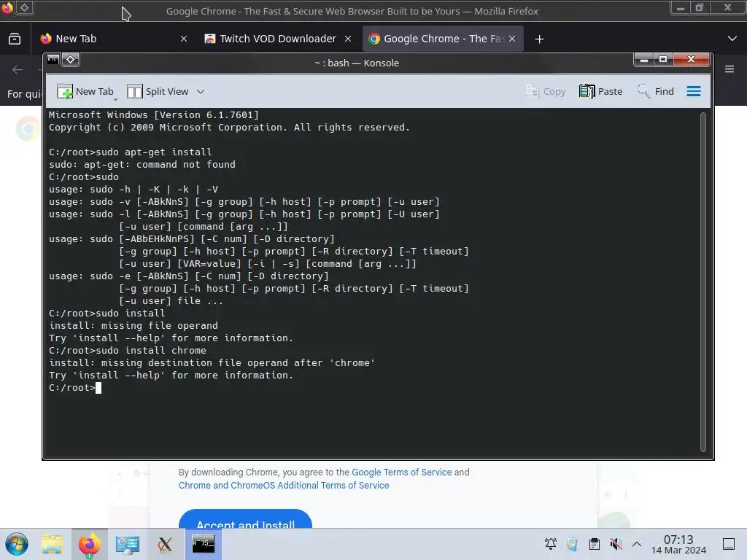747x560 pixels.
Task: Expand hidden system tray icons arrow
Action: [x=636, y=544]
